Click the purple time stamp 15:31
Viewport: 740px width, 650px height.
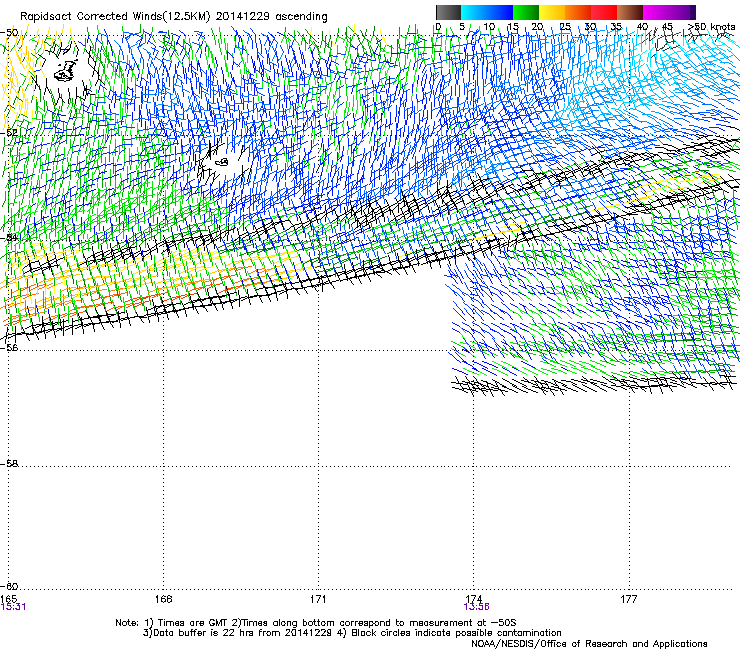tap(13, 607)
